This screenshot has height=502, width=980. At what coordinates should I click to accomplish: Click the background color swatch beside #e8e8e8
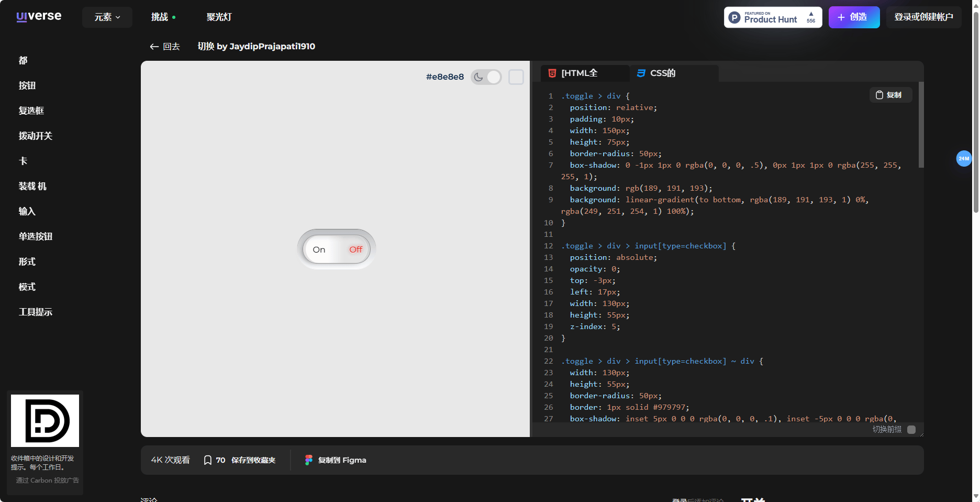516,77
